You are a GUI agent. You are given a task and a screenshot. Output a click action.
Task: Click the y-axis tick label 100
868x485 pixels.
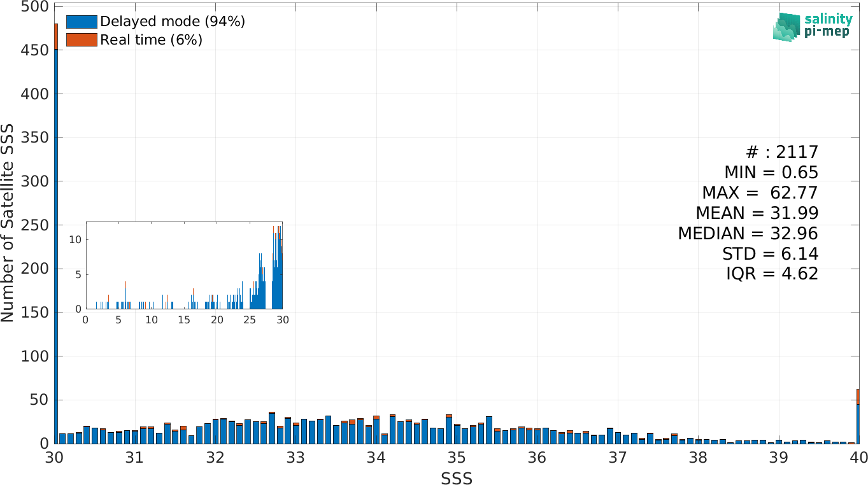(x=35, y=356)
